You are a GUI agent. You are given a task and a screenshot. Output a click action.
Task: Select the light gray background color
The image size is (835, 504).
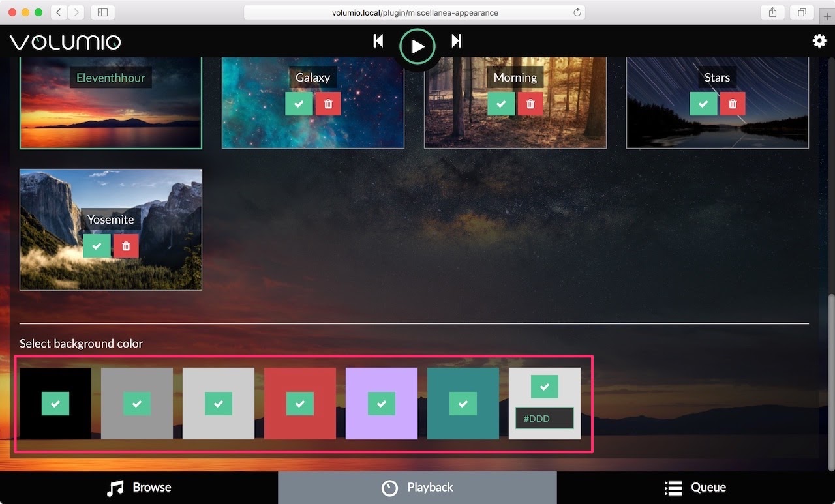pyautogui.click(x=219, y=404)
